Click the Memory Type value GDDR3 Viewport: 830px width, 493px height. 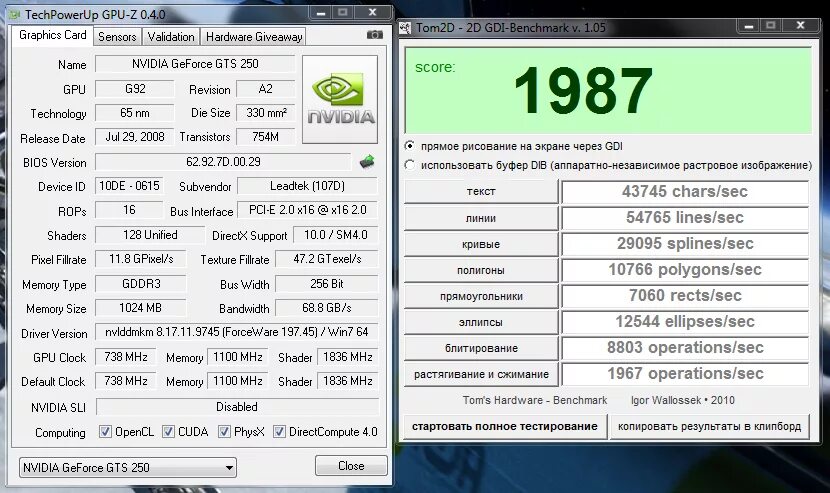coord(141,284)
